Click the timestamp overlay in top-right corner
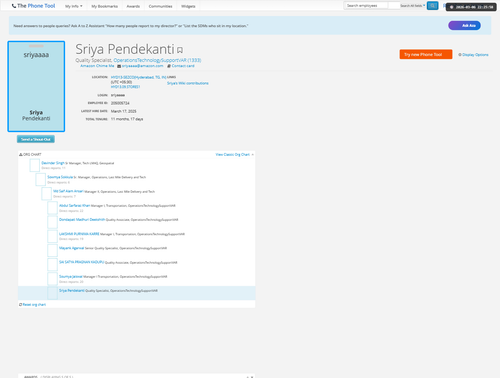Screen dimensions: 500x378 tap(471, 7)
